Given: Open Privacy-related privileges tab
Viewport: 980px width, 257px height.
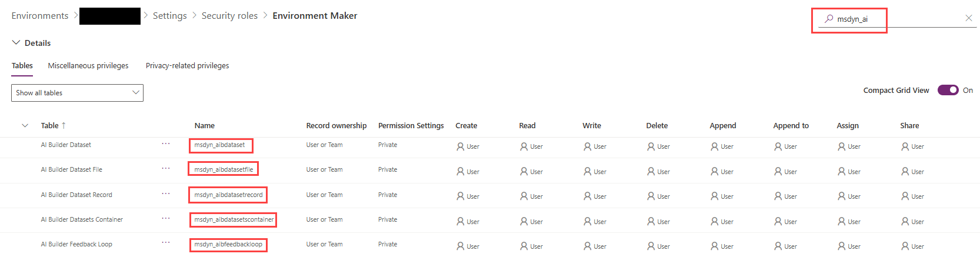Looking at the screenshot, I should (x=187, y=66).
